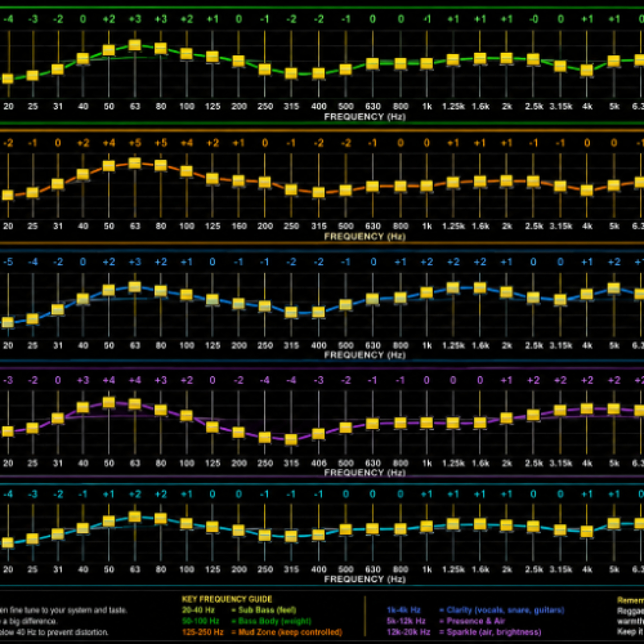Screen dimensions: 644x644
Task: Click '= Mud Zone (keep controlled)' legend text
Action: [x=287, y=632]
